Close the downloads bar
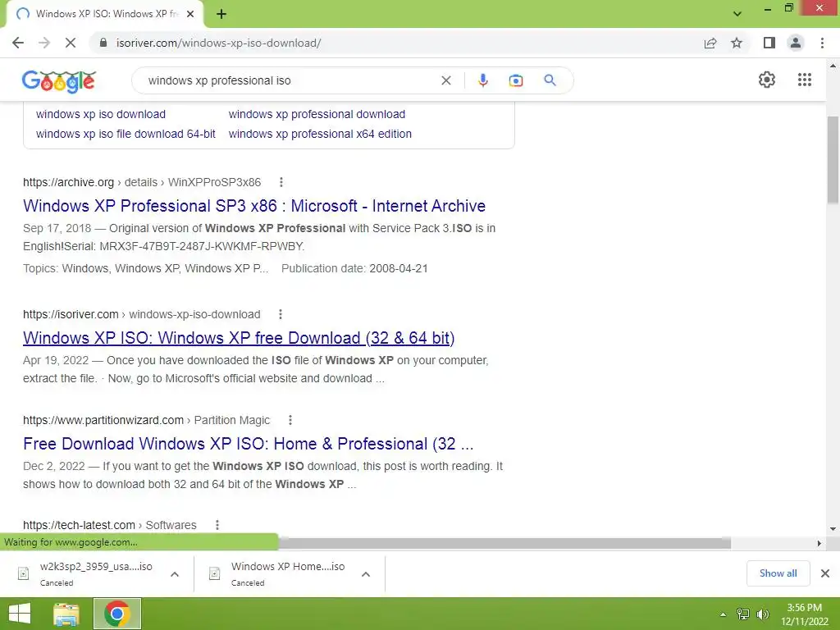The image size is (840, 630). click(x=825, y=573)
